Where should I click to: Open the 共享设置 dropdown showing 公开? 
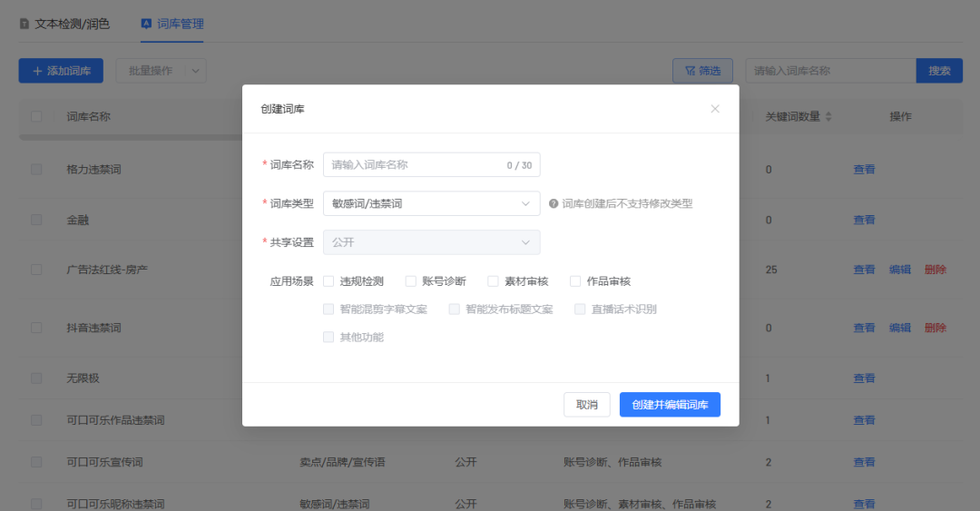click(x=431, y=242)
